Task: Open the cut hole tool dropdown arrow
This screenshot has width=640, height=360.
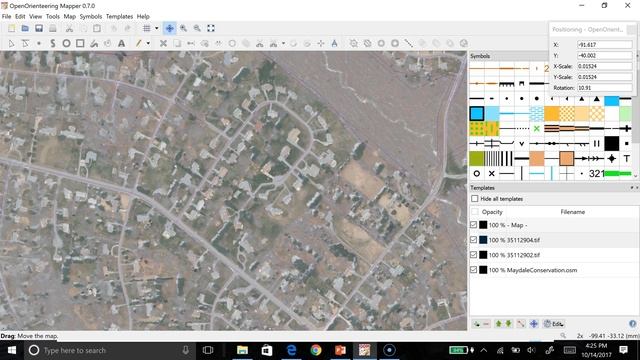Action: [x=283, y=43]
